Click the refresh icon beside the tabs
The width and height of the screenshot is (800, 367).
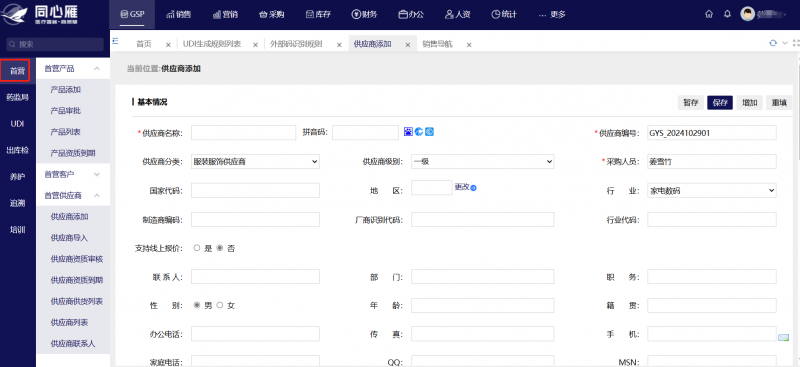(773, 43)
